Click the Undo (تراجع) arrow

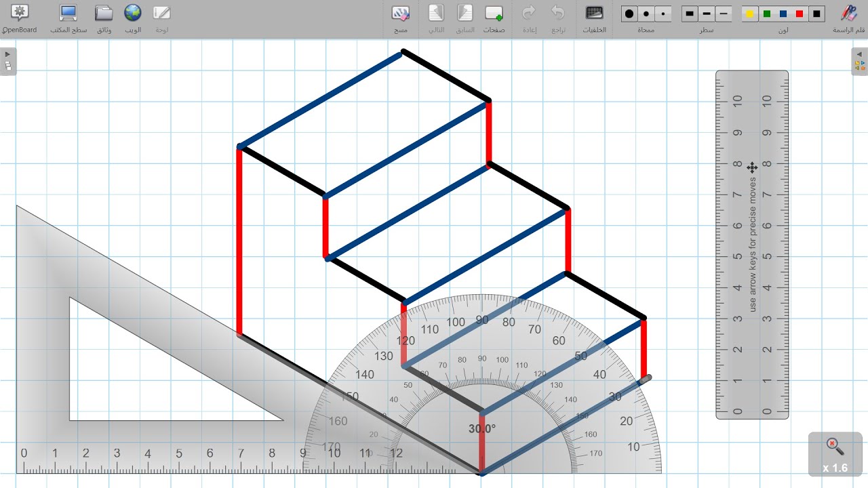click(x=558, y=12)
